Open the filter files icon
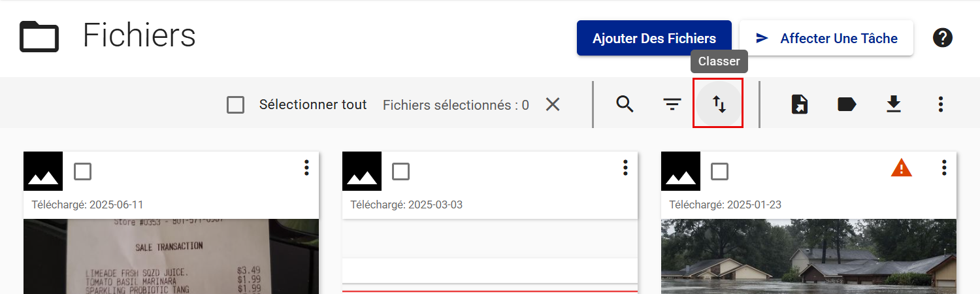The height and width of the screenshot is (294, 980). pos(672,104)
